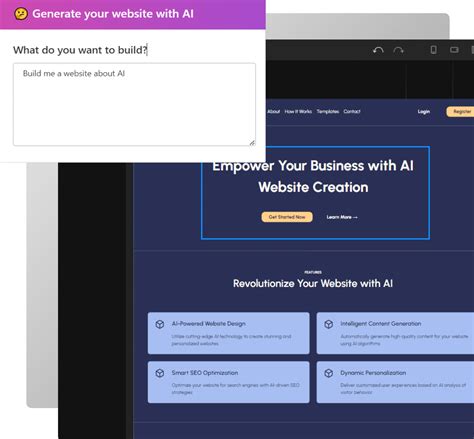Select the Smart SEO Optimization card title
The width and height of the screenshot is (474, 439).
pyautogui.click(x=205, y=373)
